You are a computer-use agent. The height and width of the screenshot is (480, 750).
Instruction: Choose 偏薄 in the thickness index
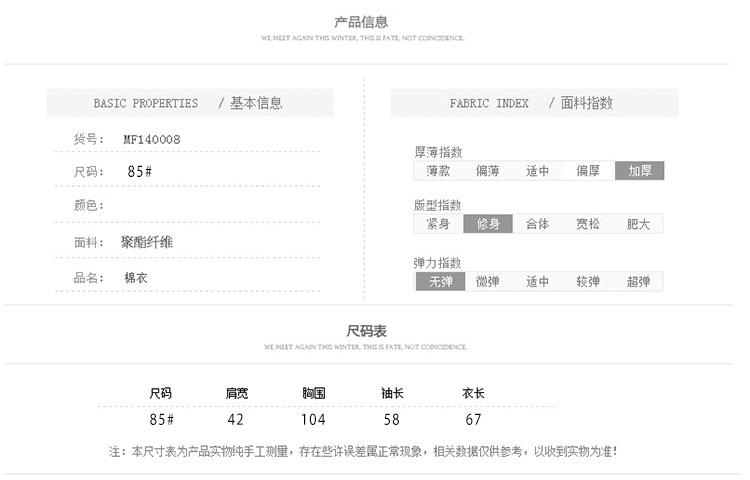tap(488, 171)
